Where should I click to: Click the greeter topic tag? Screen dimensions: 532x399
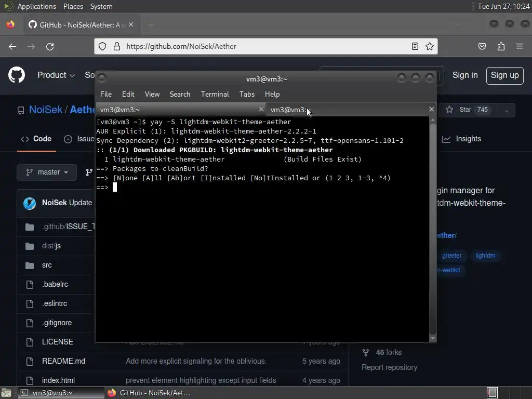451,256
